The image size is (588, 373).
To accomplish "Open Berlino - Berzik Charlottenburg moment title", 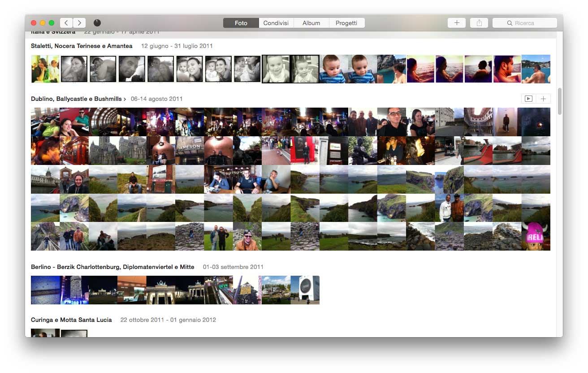I will coord(112,267).
